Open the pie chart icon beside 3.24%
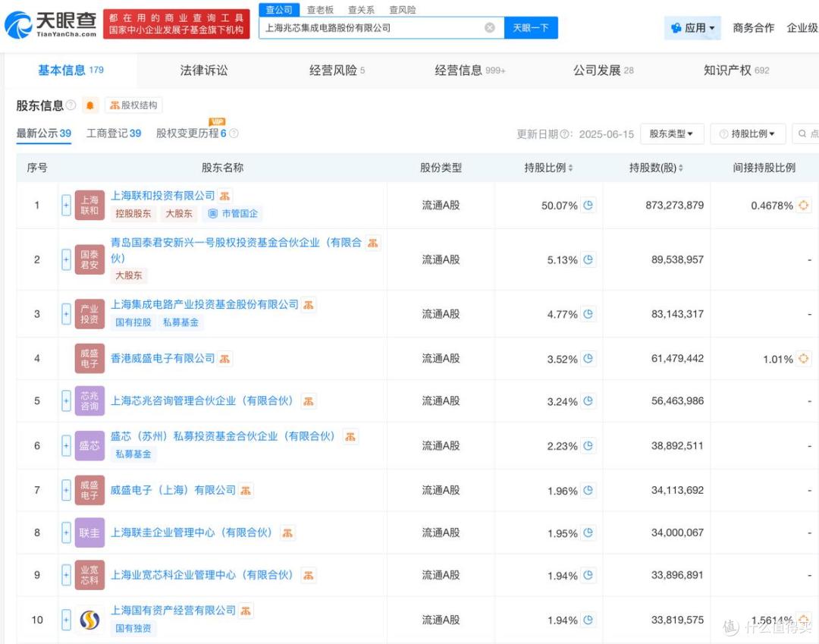Image resolution: width=819 pixels, height=644 pixels. tap(588, 401)
